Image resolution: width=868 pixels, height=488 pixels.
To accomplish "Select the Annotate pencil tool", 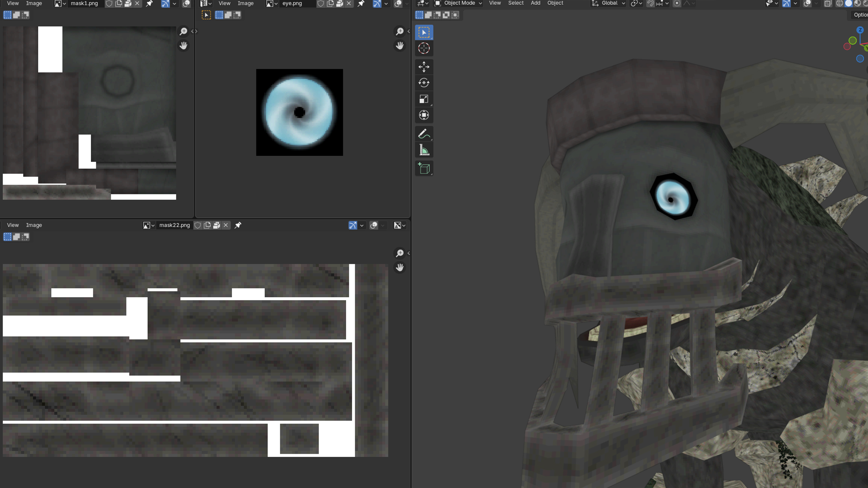I will (424, 134).
